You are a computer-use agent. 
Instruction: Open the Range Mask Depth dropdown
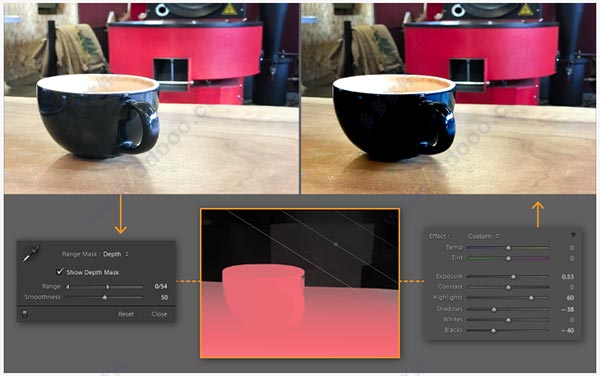(x=116, y=254)
